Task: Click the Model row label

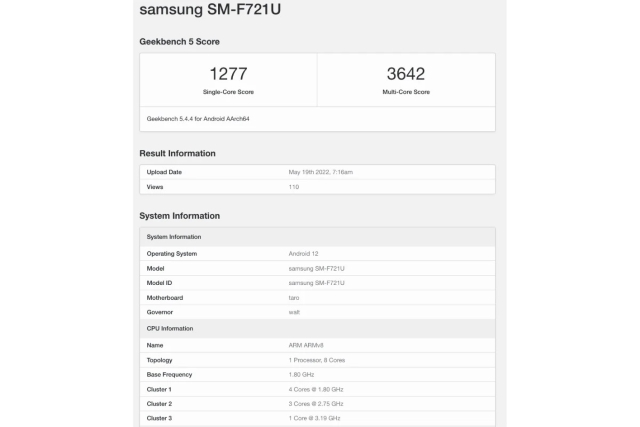Action: click(155, 269)
